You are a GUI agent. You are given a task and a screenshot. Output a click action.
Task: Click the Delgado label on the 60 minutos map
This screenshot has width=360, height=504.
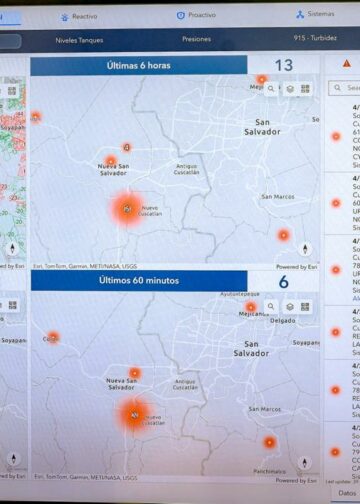tap(283, 320)
